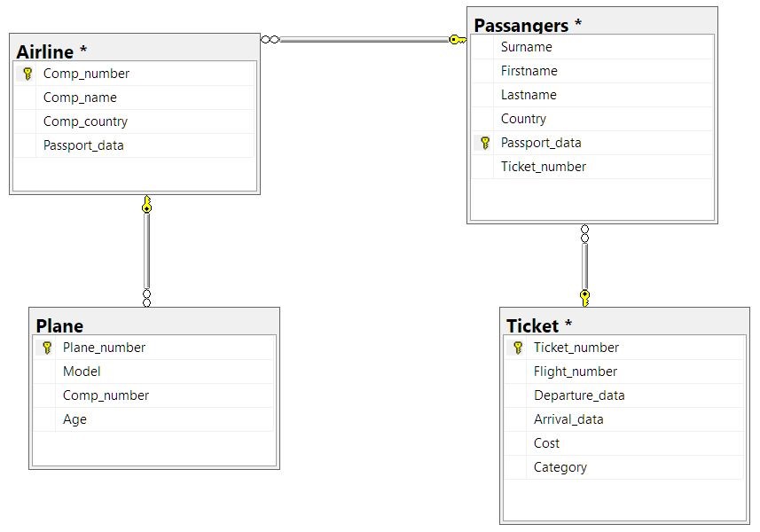Select the Comp_country column in Airline
Image resolution: width=760 pixels, height=532 pixels.
point(85,121)
